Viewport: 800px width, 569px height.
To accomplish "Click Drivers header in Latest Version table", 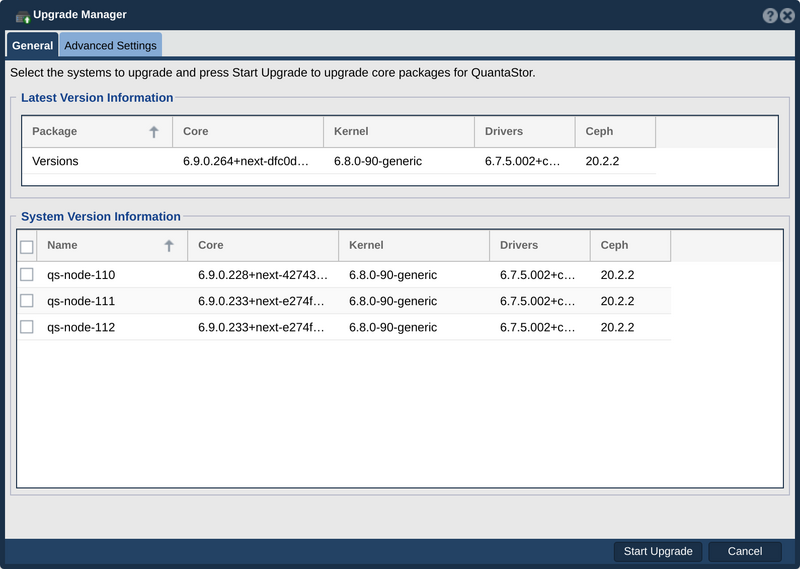I will (x=524, y=132).
